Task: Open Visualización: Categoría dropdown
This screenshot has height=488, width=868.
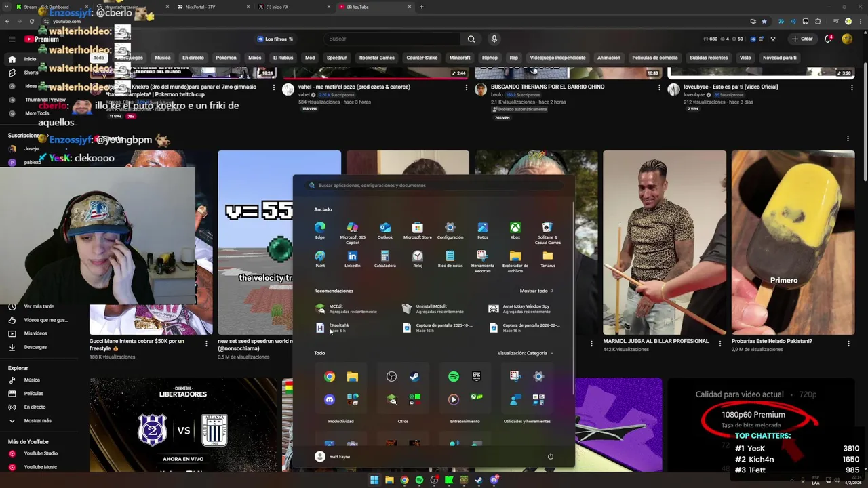Action: pos(525,353)
